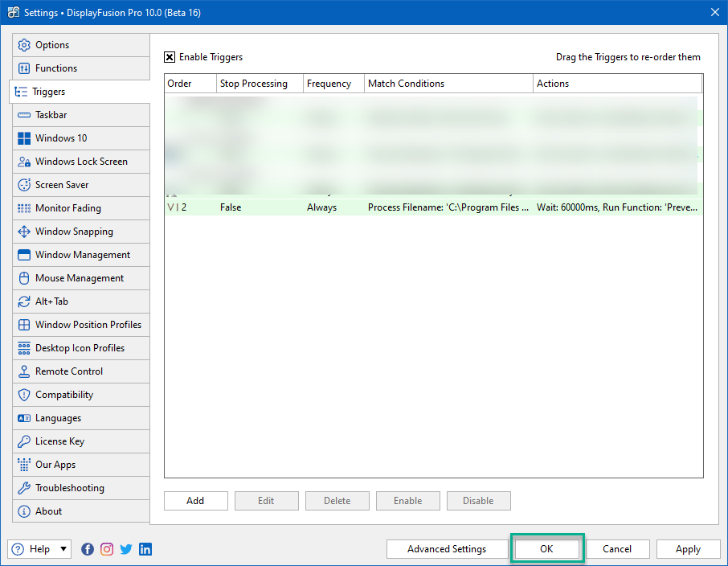The width and height of the screenshot is (728, 566).
Task: Click the Windows 10 logo icon
Action: (23, 138)
